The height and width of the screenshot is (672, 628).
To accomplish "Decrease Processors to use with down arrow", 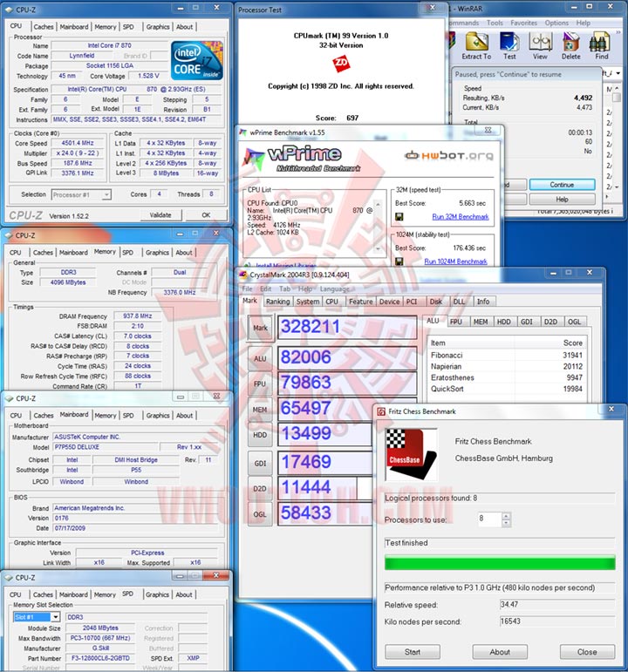I will 506,523.
